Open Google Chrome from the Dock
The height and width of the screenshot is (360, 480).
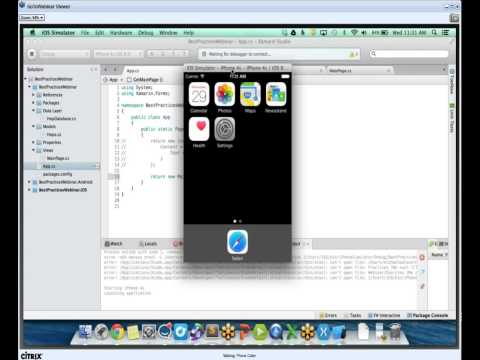click(x=117, y=332)
